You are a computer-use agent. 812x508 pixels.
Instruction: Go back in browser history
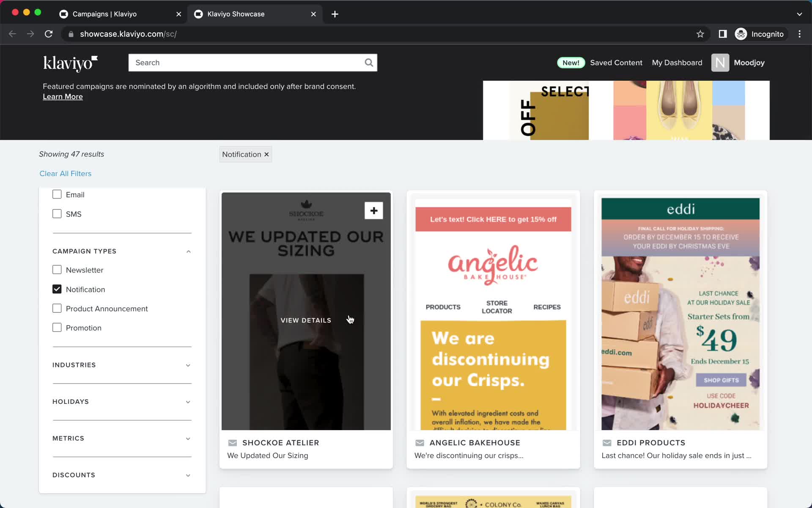[12, 34]
